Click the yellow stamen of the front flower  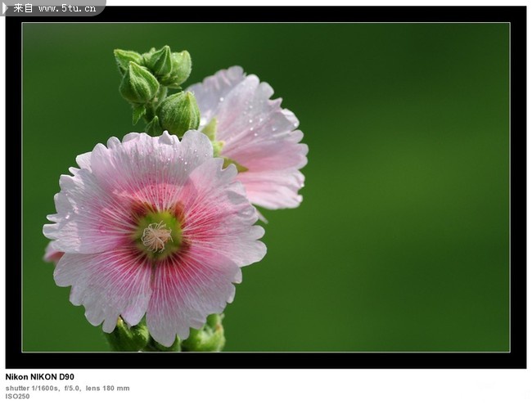(x=156, y=236)
